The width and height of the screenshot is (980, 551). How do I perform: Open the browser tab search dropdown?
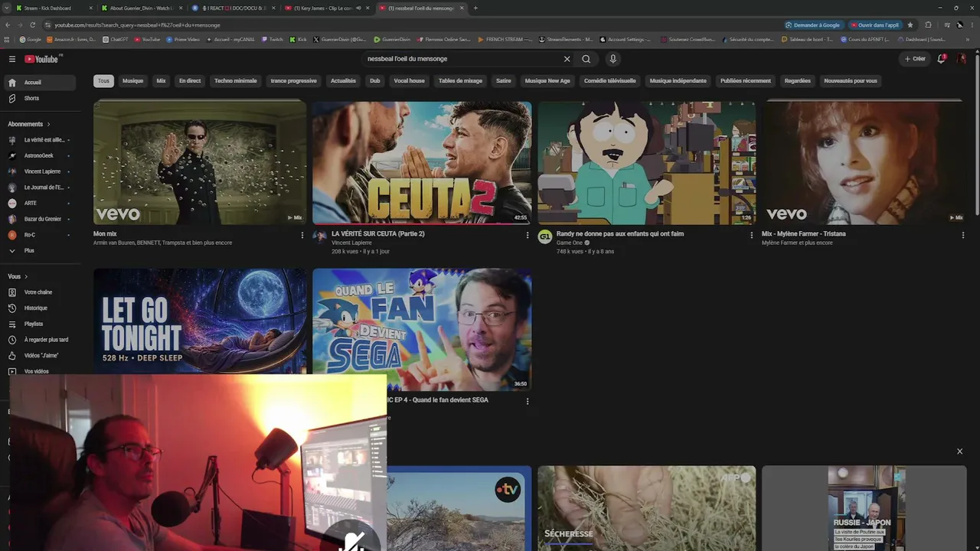coord(8,8)
